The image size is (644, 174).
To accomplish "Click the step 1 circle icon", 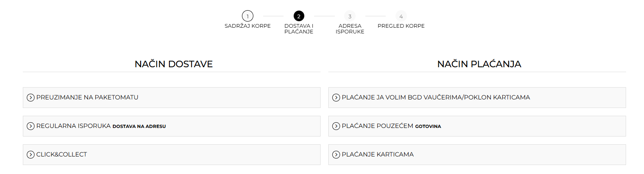I will pos(248,16).
